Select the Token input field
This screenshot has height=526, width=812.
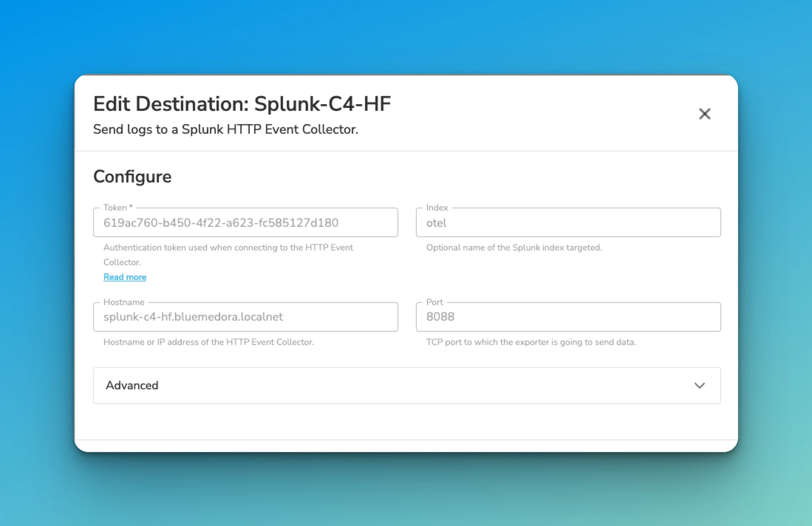click(x=245, y=222)
